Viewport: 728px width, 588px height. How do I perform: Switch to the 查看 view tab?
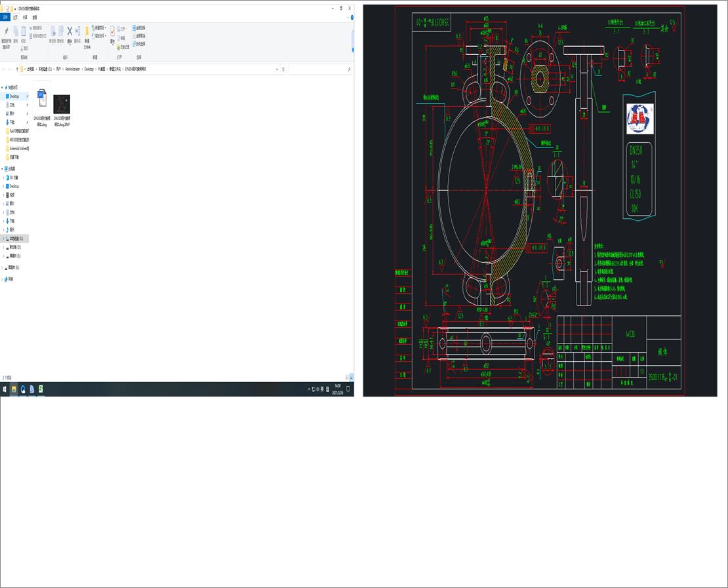pyautogui.click(x=33, y=18)
